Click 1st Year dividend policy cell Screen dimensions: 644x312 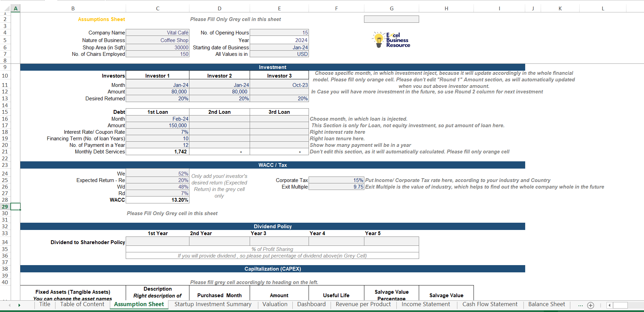157,241
